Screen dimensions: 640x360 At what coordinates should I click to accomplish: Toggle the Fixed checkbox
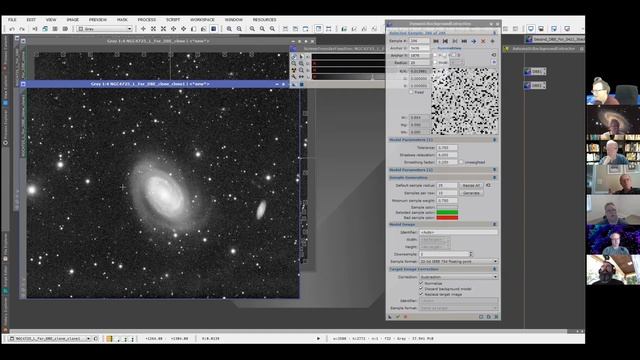point(411,92)
